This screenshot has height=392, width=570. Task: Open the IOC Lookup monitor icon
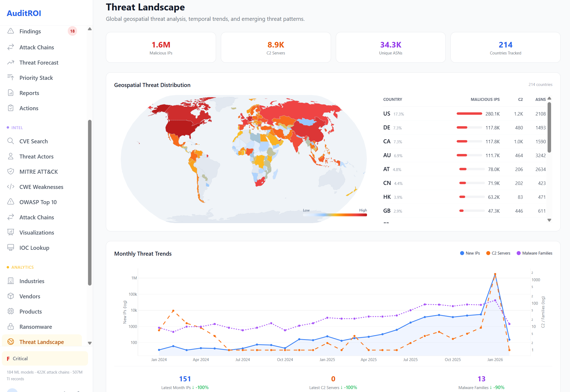click(11, 248)
